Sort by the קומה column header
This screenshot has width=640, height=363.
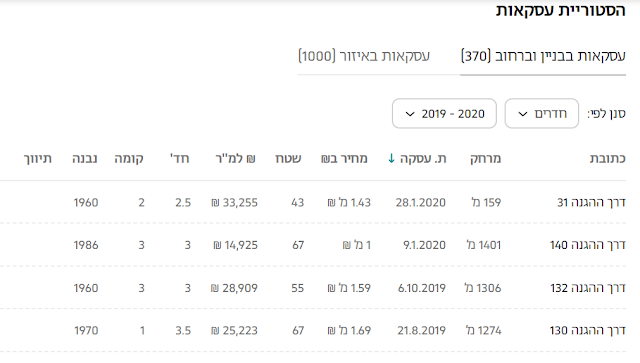pyautogui.click(x=129, y=158)
